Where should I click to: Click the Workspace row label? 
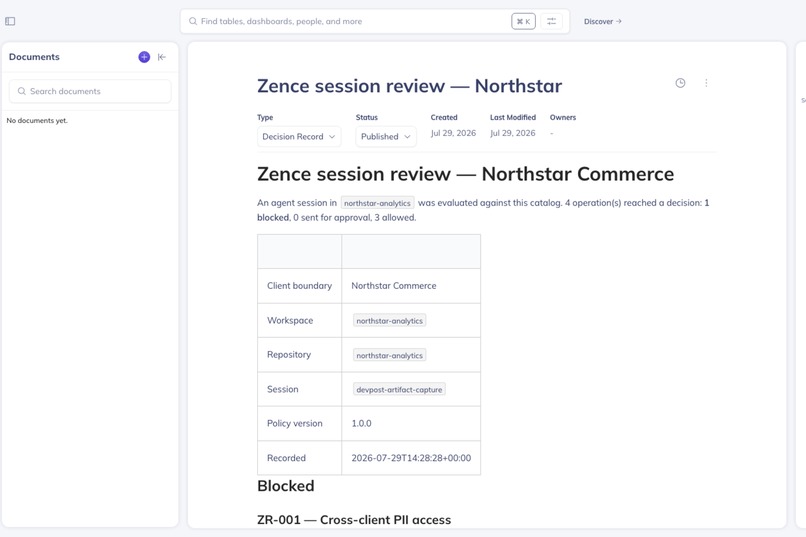click(x=290, y=321)
